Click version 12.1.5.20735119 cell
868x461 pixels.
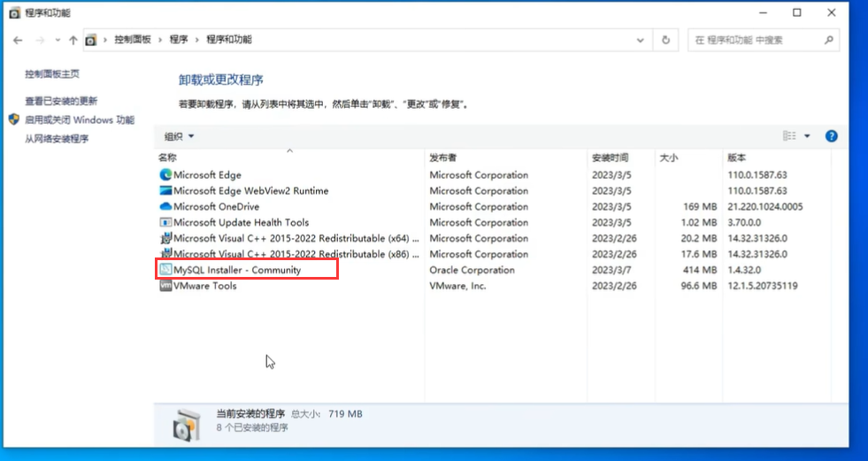coord(763,286)
